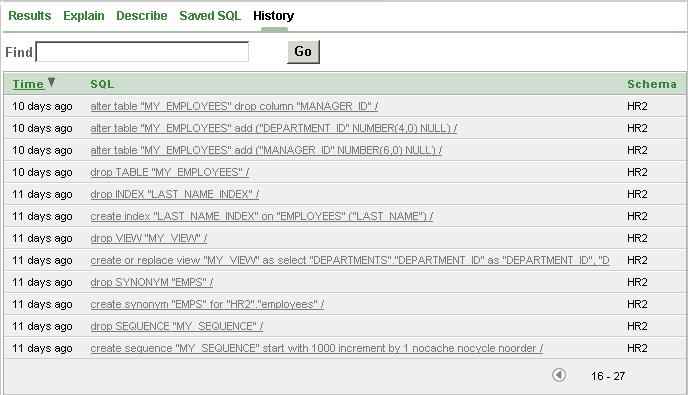Open the create or replace view statement
Image resolution: width=688 pixels, height=395 pixels.
350,260
